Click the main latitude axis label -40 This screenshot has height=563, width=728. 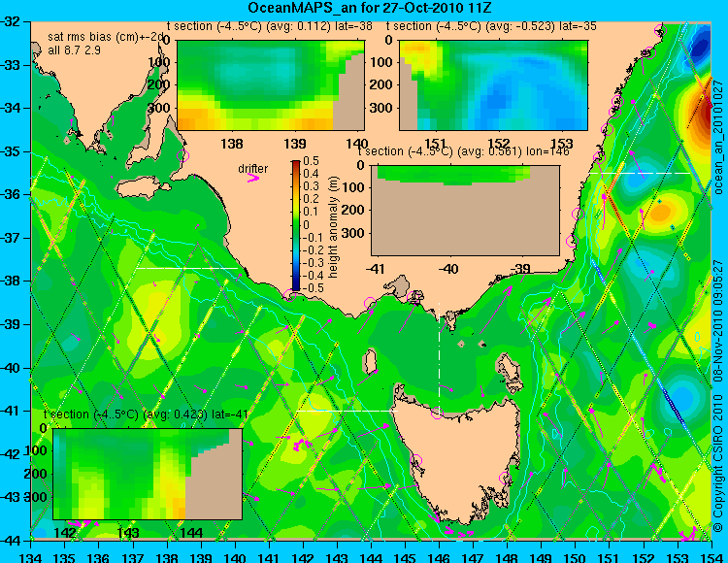(11, 368)
